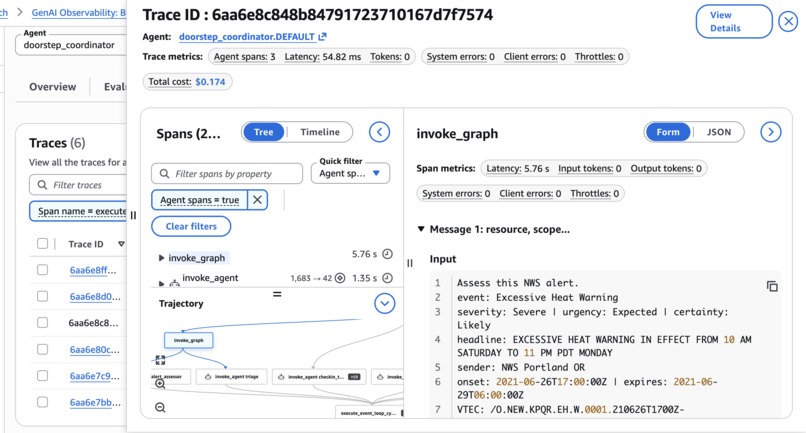
Task: Select Form view for span details
Action: [x=668, y=132]
